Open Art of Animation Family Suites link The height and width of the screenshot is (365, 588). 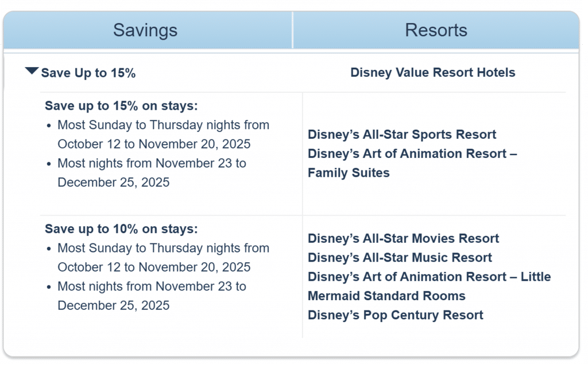pos(412,163)
